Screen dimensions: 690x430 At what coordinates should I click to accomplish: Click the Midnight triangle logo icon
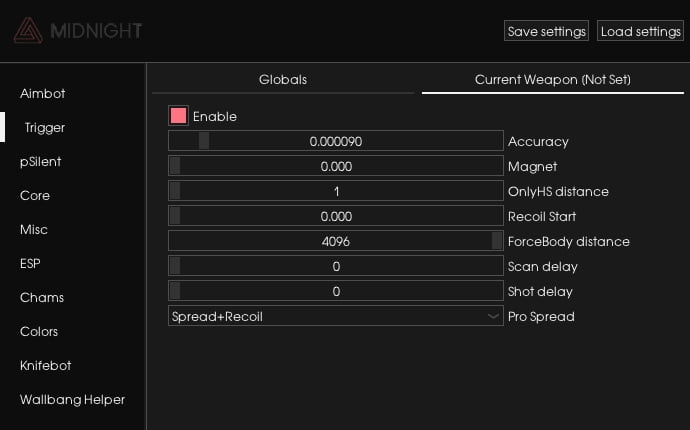coord(29,30)
